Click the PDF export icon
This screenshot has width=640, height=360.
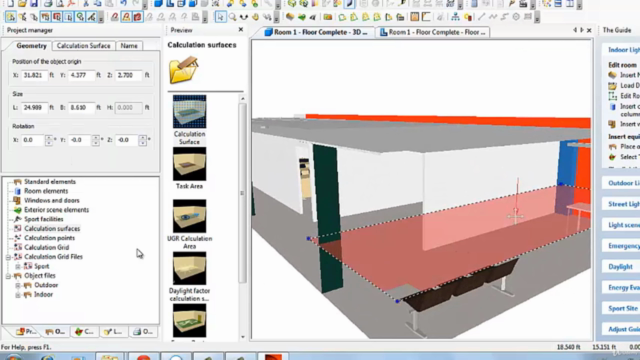click(71, 4)
